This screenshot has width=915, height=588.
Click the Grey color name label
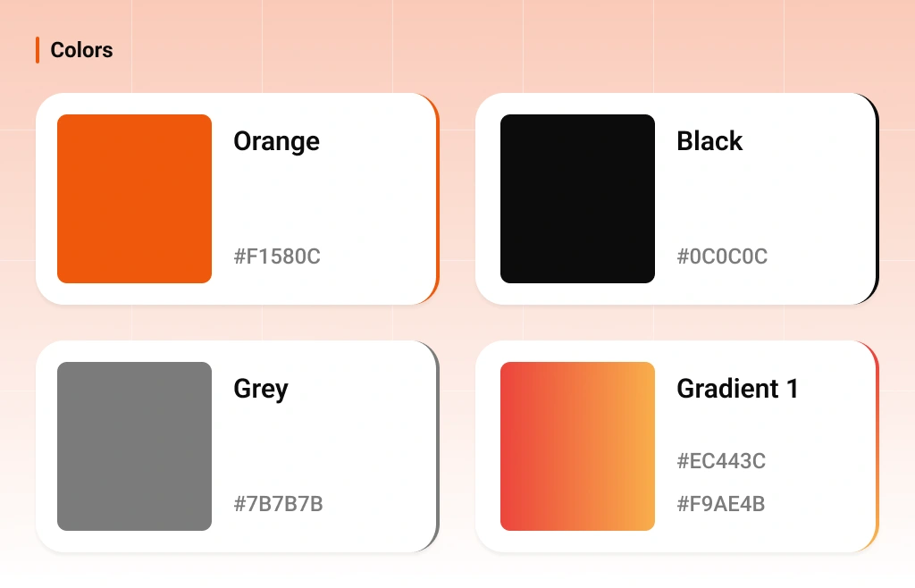click(x=261, y=390)
